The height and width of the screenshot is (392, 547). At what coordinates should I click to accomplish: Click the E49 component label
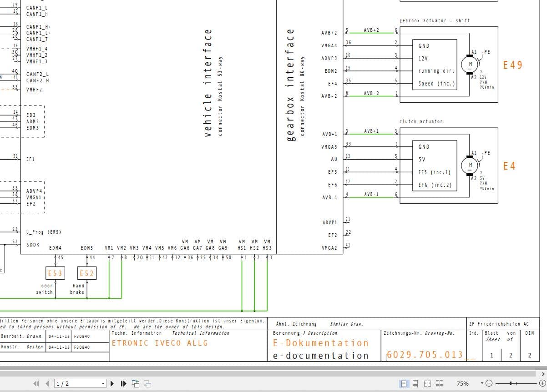(x=512, y=65)
